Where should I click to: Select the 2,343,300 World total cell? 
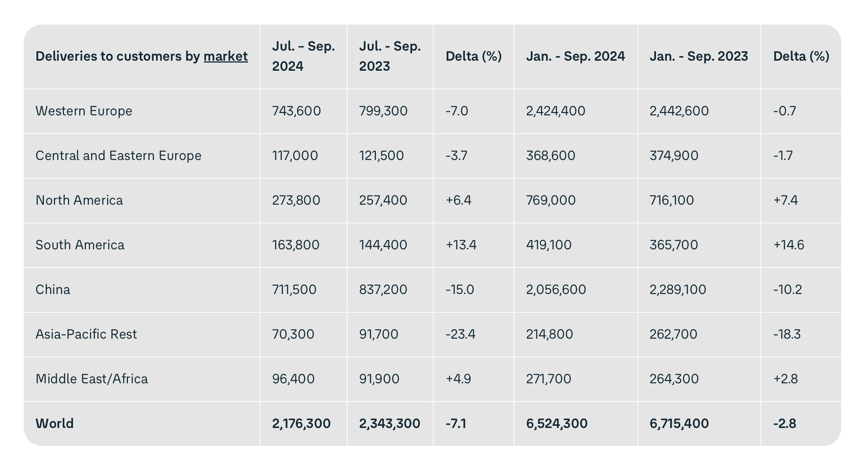pos(389,424)
